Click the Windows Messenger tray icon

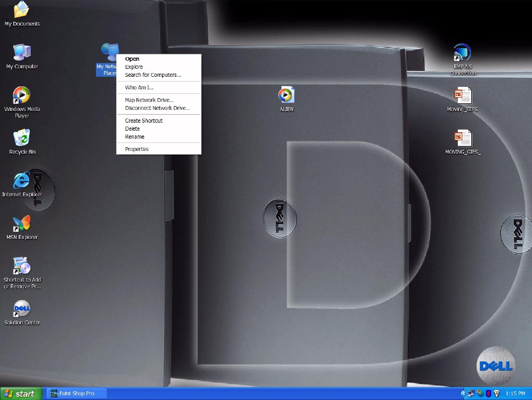click(x=480, y=393)
